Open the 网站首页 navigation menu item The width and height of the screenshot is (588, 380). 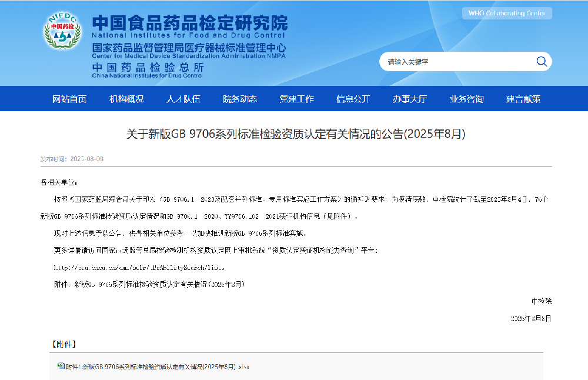69,99
